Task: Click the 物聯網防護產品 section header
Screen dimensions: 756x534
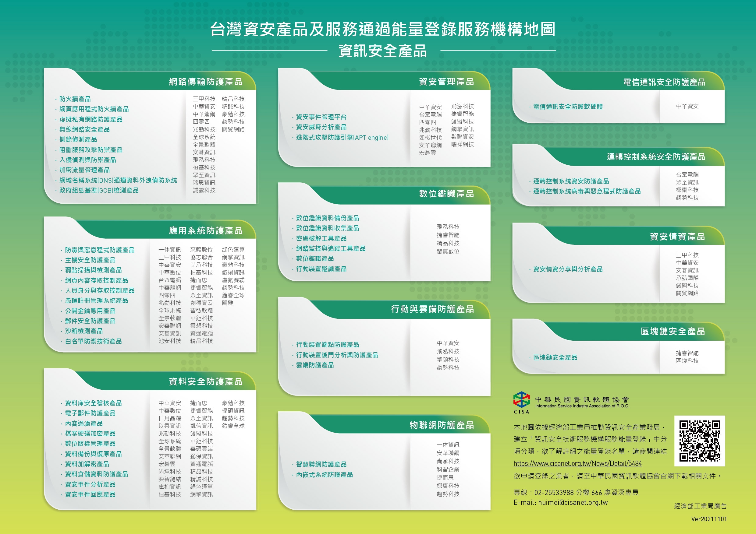Action: (442, 425)
